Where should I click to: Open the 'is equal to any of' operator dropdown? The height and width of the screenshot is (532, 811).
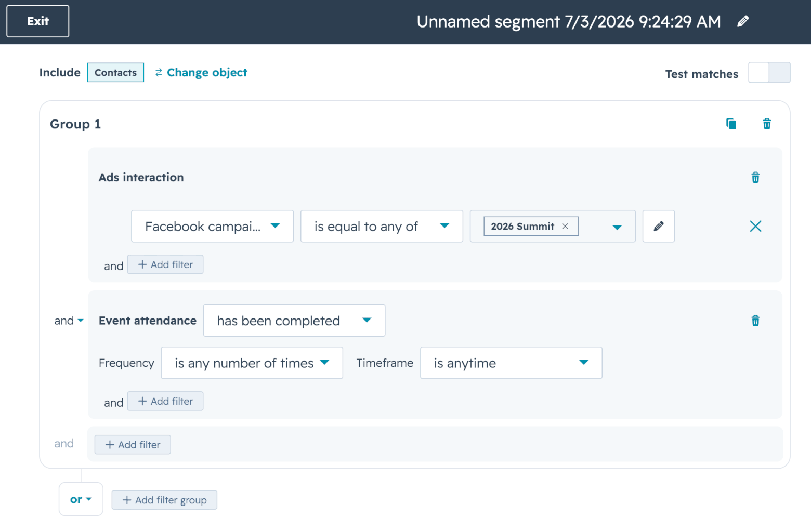[382, 226]
